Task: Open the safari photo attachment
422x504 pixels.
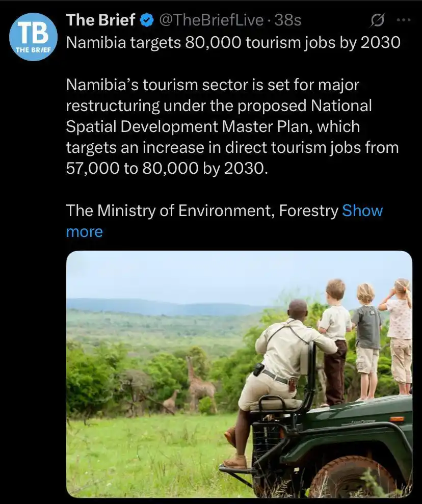Action: (239, 374)
